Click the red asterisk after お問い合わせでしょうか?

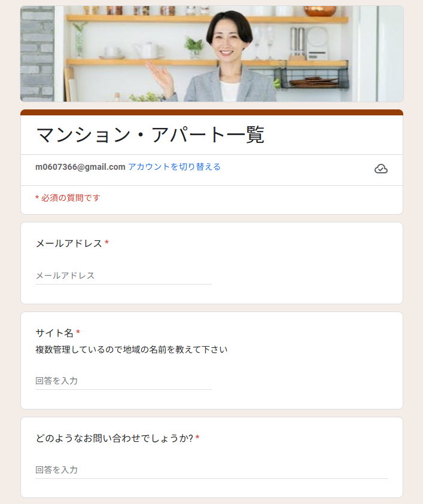coord(197,438)
